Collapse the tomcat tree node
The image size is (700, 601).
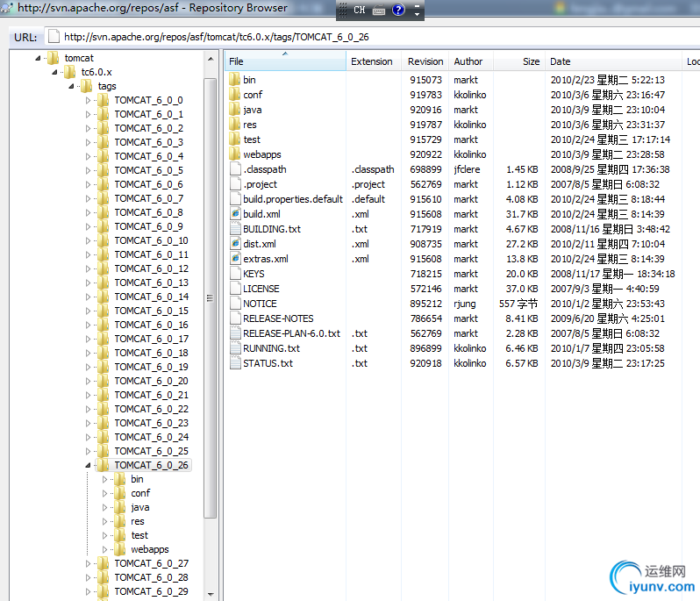[x=38, y=58]
